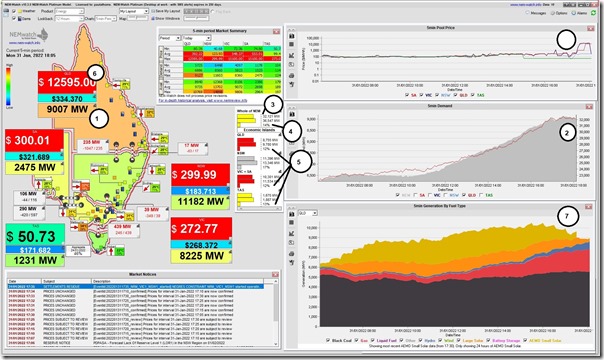Uncheck Black Coal in generation legend
604x360 pixels.
pos(327,340)
